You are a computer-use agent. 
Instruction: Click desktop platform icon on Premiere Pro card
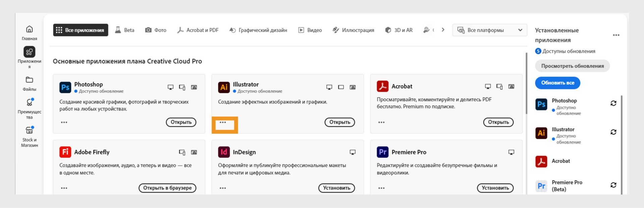pos(511,152)
